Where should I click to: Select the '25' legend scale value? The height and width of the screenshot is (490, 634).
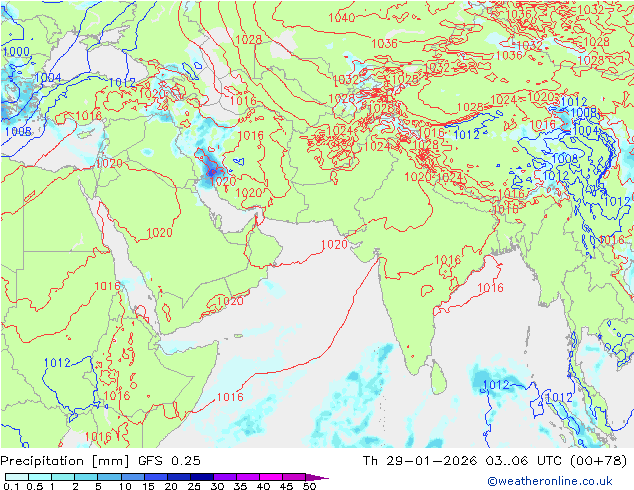tap(194, 486)
